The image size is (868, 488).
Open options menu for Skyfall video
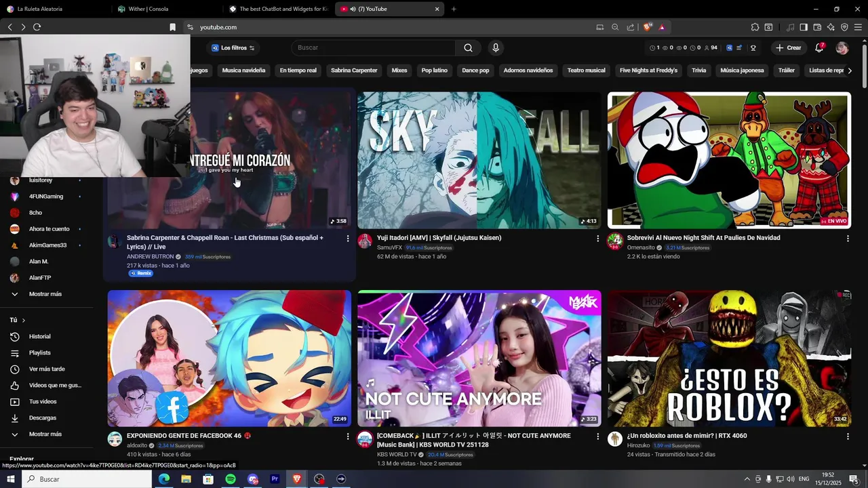(597, 239)
